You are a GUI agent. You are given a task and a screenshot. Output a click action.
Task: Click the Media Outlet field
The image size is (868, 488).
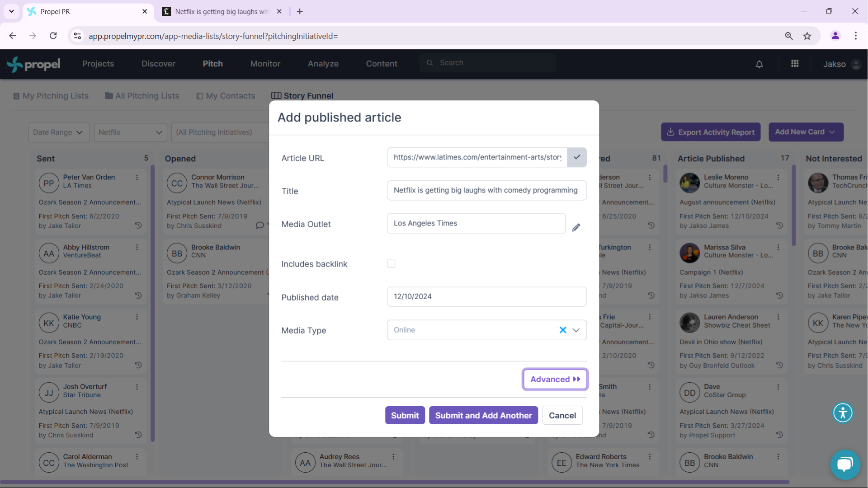point(476,223)
